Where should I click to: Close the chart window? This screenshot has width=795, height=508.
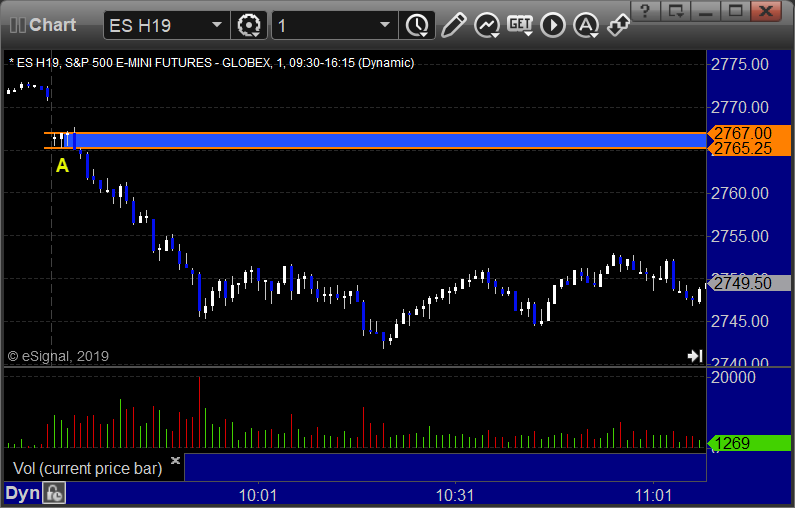point(766,10)
